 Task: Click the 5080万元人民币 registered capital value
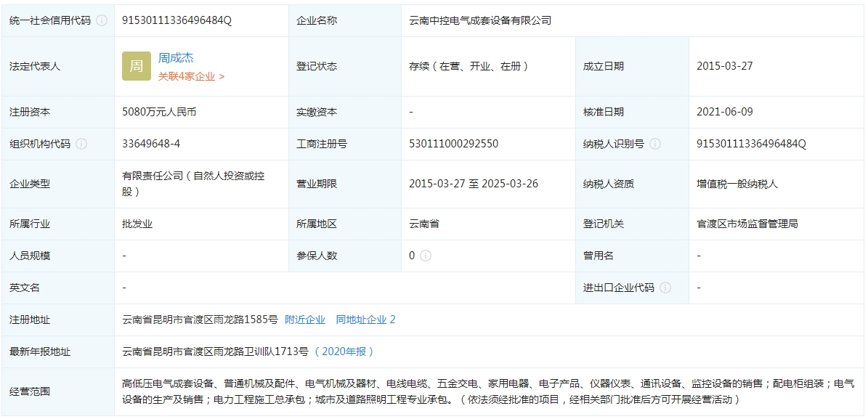click(x=159, y=112)
